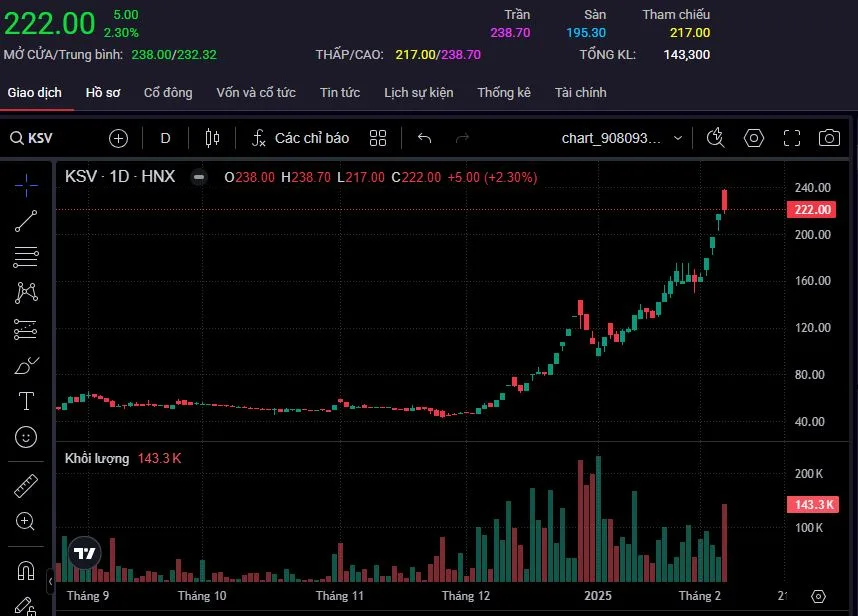Open the Cổ đông tab
Screen dimensions: 858x616
[x=168, y=93]
